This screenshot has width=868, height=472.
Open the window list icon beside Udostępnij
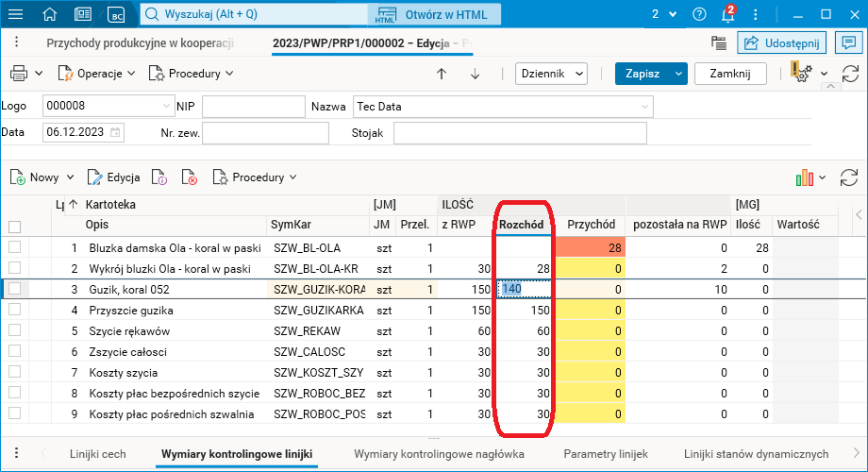[x=719, y=42]
